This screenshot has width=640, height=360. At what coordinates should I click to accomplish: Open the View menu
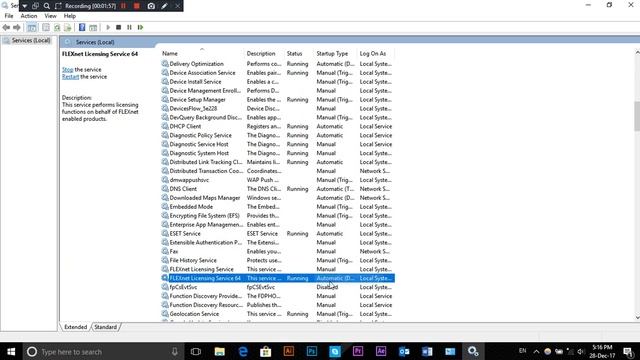point(50,16)
